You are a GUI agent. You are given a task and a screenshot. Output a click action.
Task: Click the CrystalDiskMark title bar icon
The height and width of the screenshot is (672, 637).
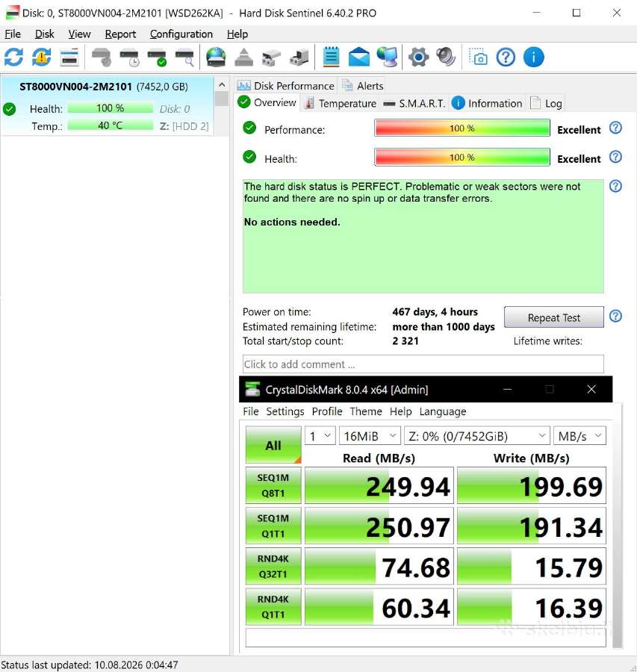point(252,389)
